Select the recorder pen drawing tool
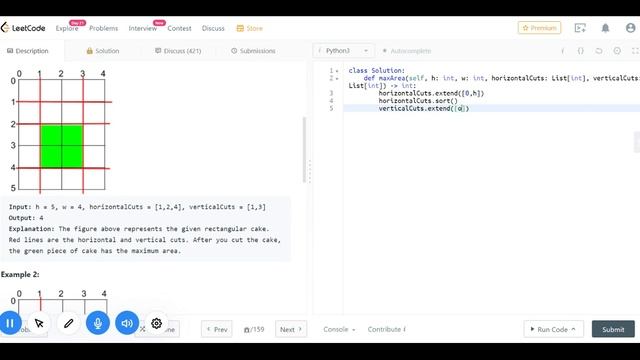Image resolution: width=640 pixels, height=360 pixels. tap(69, 323)
